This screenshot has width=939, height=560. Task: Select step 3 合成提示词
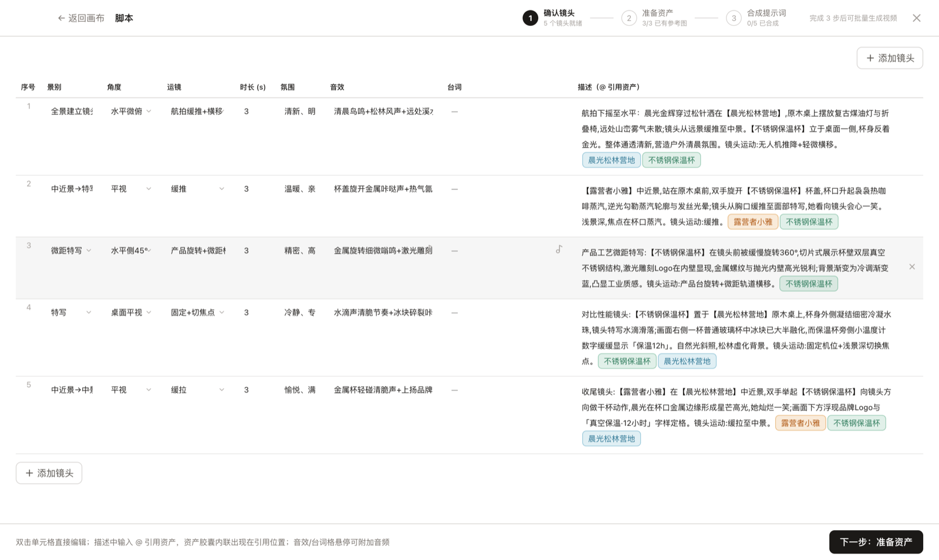756,18
